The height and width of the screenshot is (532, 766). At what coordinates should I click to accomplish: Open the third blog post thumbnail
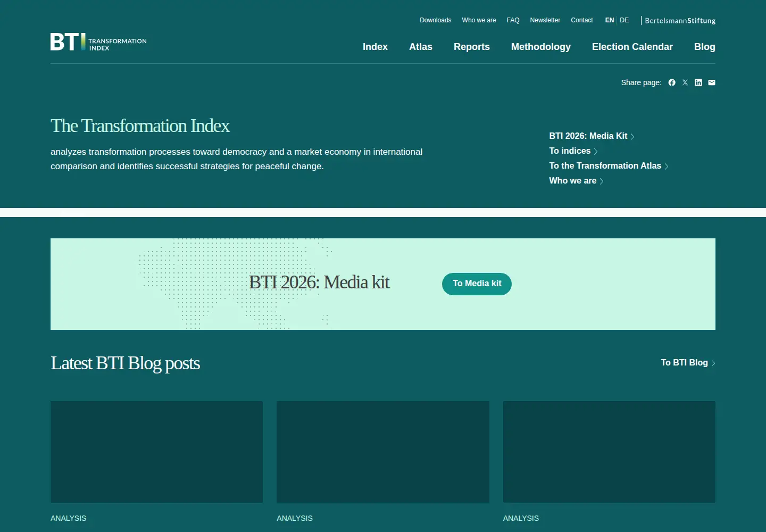(x=609, y=452)
